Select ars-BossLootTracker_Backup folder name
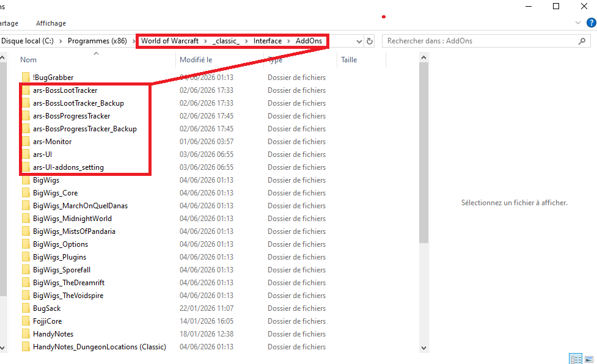 coord(78,103)
